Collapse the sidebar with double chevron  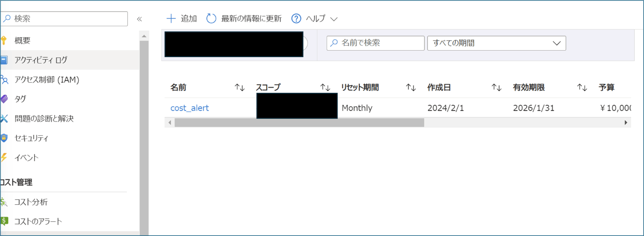point(139,19)
